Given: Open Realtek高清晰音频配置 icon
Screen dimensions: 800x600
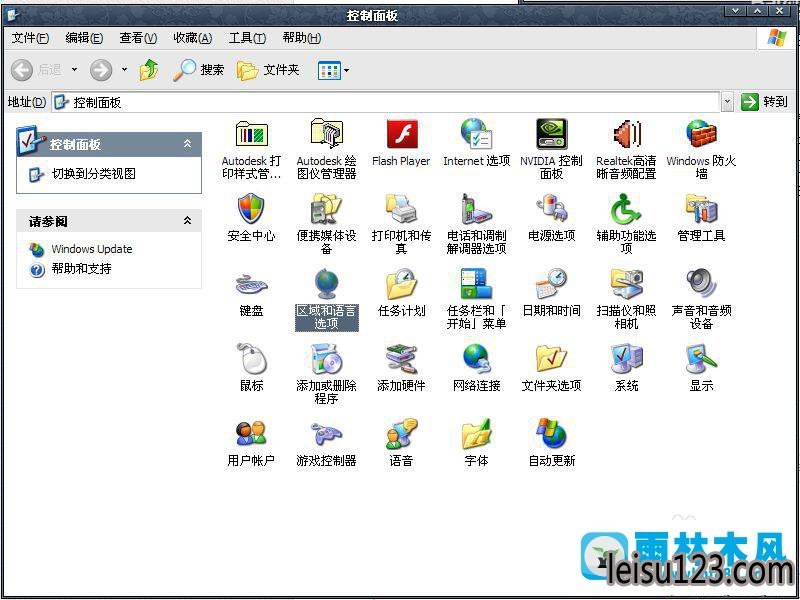Looking at the screenshot, I should 627,135.
